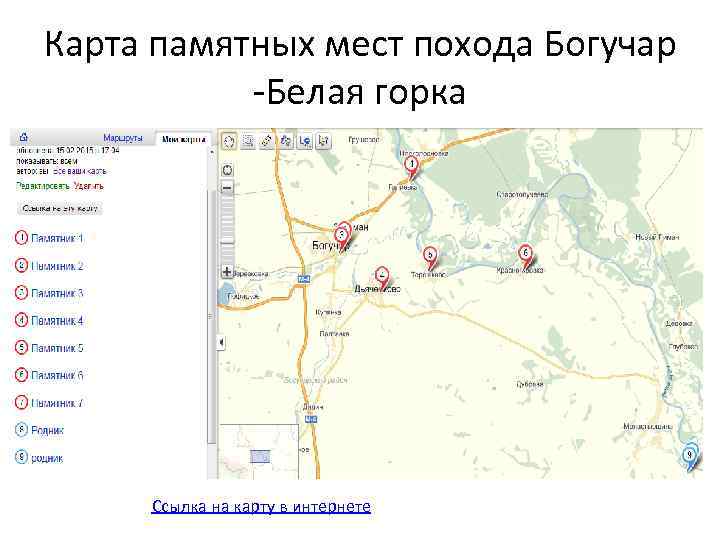The width and height of the screenshot is (720, 540).
Task: Click the Дубовка label on map
Action: (x=530, y=384)
